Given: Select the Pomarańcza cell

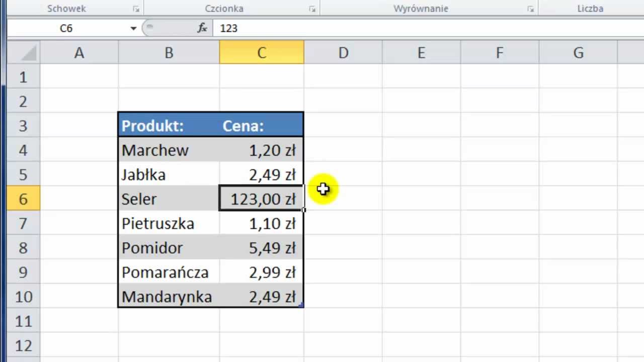Looking at the screenshot, I should point(169,272).
